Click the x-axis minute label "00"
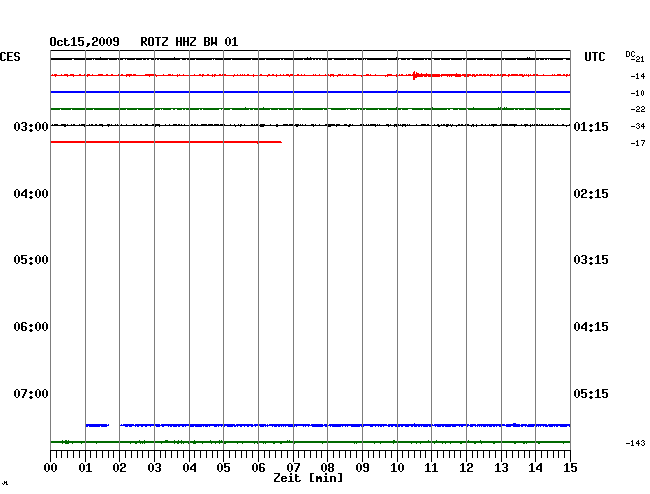The height and width of the screenshot is (494, 650). [51, 468]
